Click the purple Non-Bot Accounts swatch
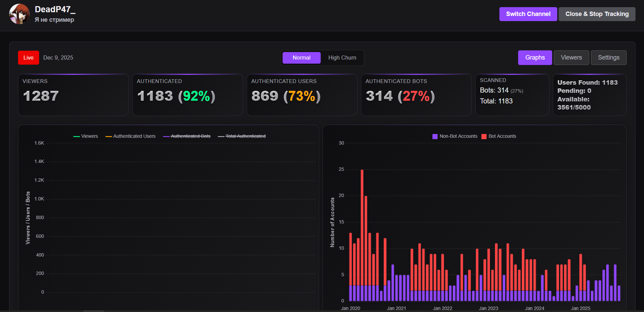This screenshot has width=644, height=312. (435, 136)
